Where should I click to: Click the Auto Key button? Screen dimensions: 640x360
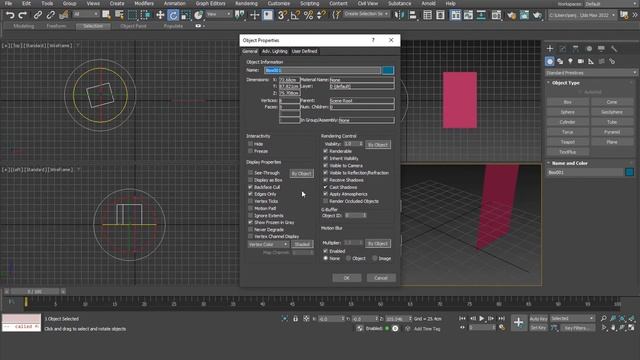pos(538,319)
